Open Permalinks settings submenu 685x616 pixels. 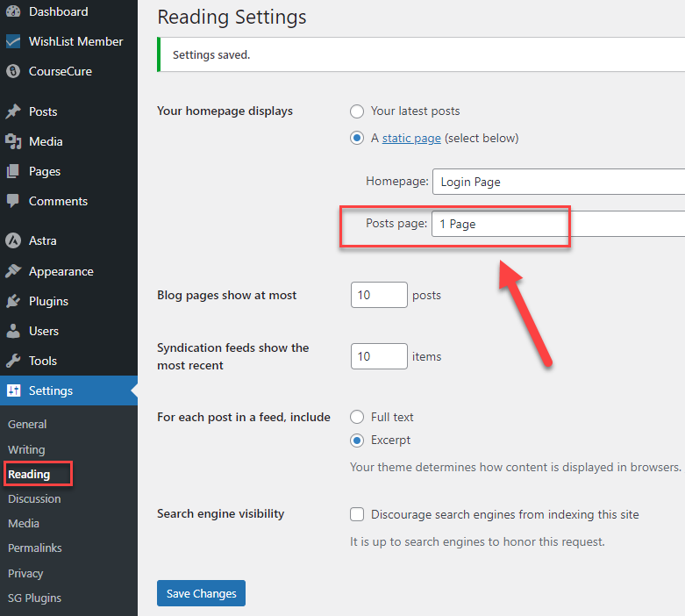click(x=35, y=548)
